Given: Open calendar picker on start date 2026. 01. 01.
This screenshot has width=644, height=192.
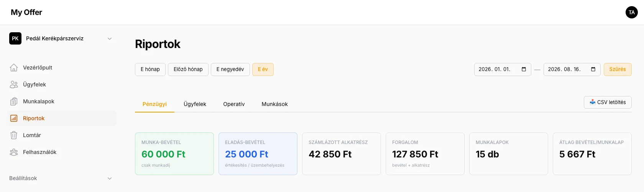Looking at the screenshot, I should coord(524,69).
